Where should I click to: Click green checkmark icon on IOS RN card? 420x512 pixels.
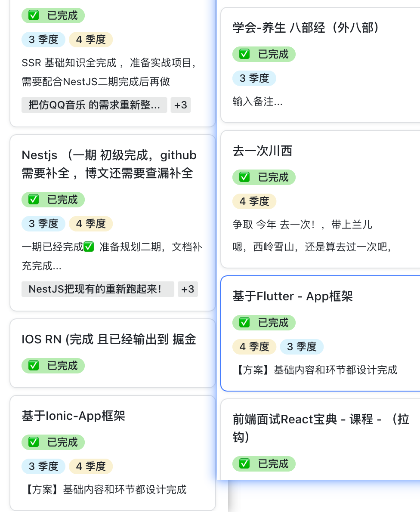coord(34,366)
